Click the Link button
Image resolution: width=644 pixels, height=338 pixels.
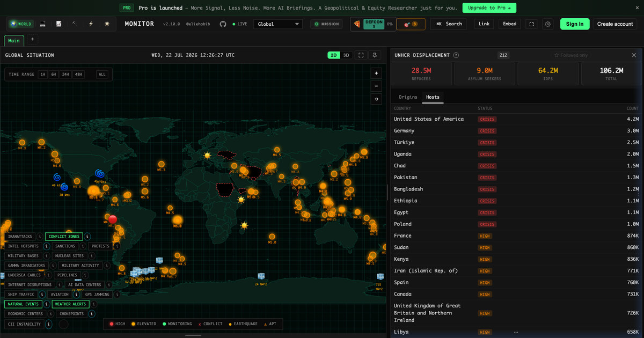click(484, 24)
